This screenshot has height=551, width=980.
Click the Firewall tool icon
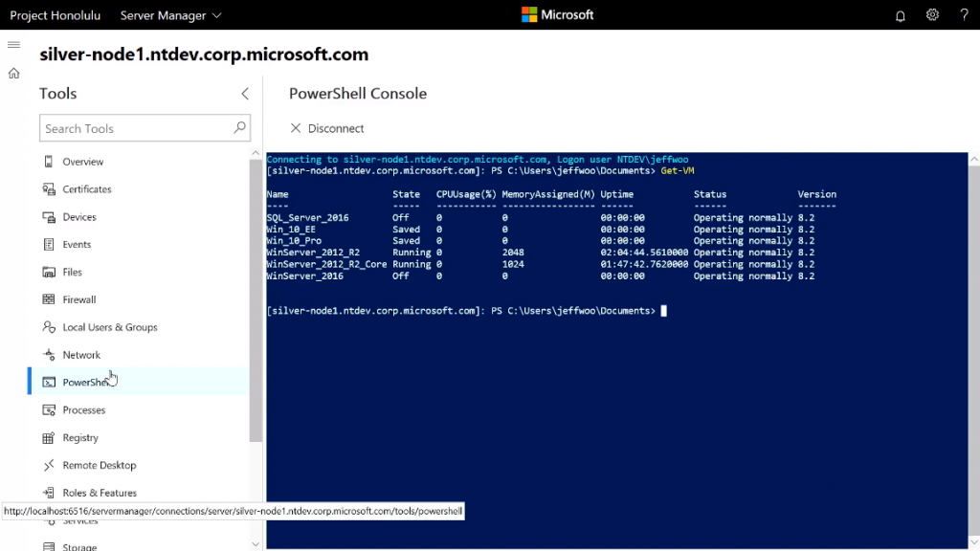[x=49, y=299]
